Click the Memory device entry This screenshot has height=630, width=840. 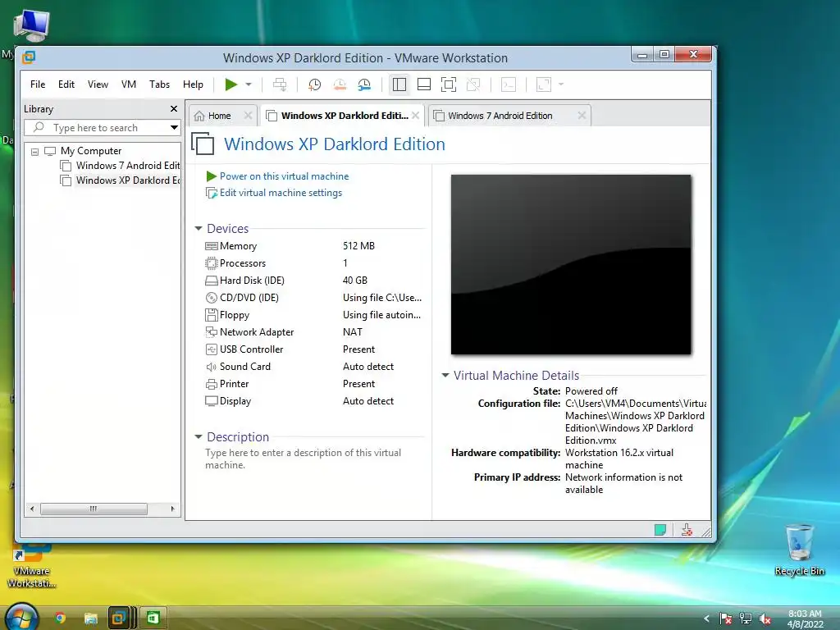pyautogui.click(x=238, y=246)
